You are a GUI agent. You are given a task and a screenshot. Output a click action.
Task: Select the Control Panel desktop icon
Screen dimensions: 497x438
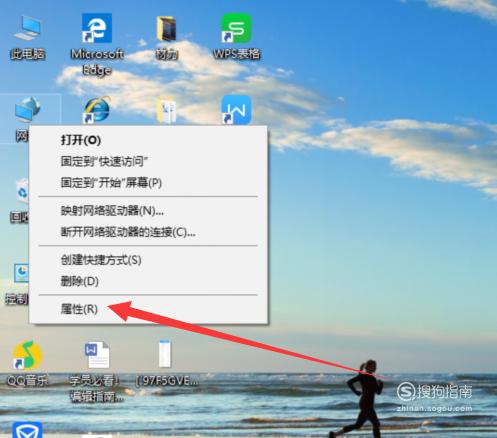click(21, 273)
